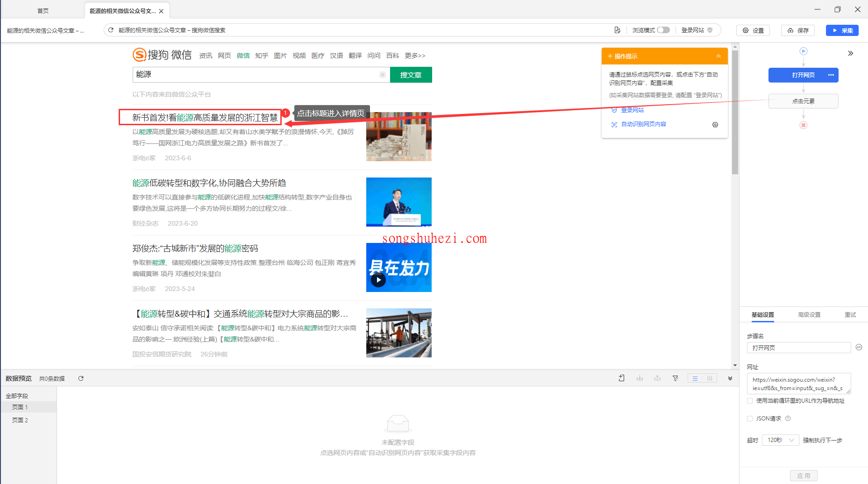
Task: Collapse the data preview panel
Action: (x=730, y=378)
